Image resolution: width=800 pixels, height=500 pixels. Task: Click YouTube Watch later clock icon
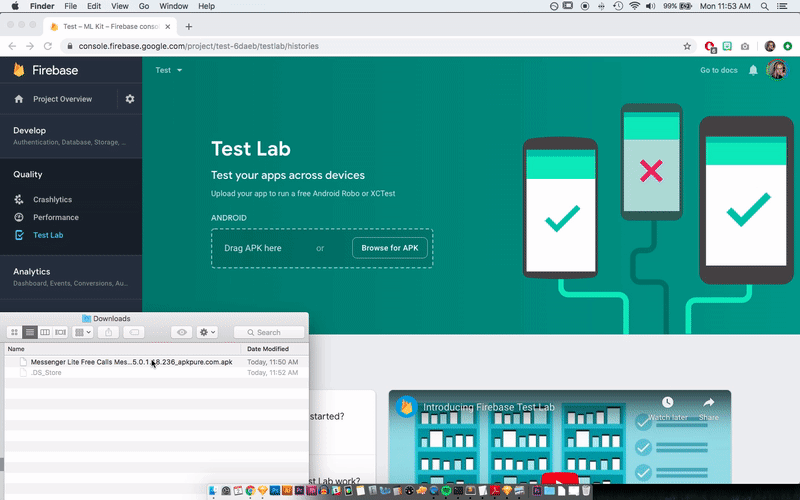pos(667,403)
